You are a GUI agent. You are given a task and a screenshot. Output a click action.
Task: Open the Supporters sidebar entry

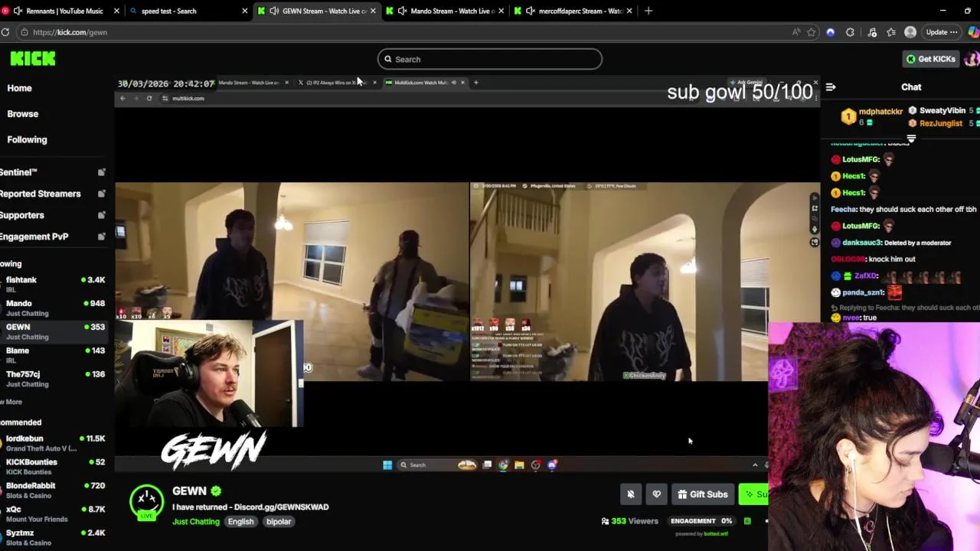tap(22, 215)
